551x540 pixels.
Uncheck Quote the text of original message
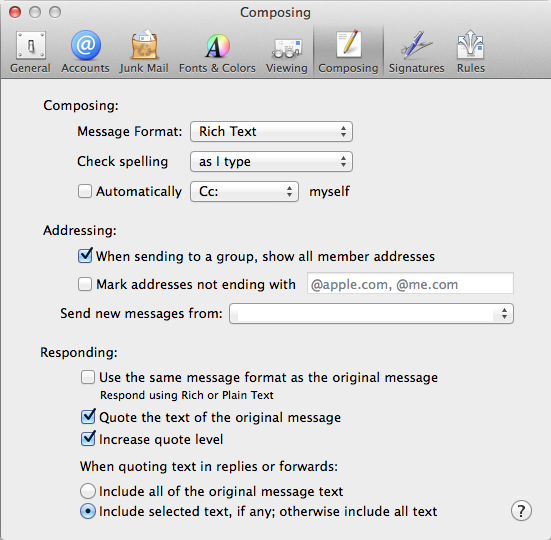coord(88,417)
